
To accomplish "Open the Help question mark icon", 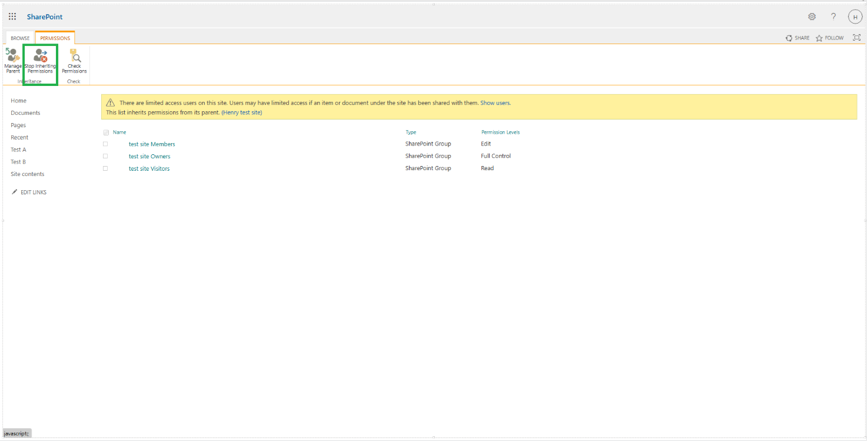I will (833, 16).
